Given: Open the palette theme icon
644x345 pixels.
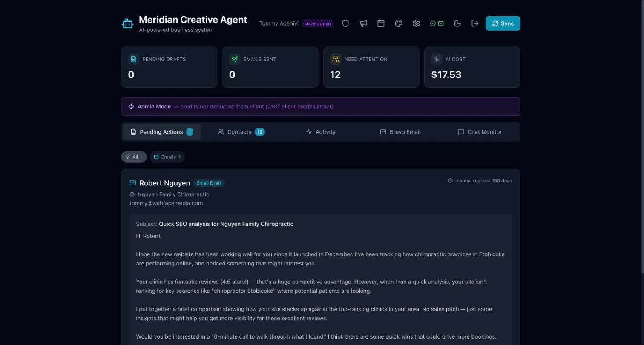Looking at the screenshot, I should [399, 23].
